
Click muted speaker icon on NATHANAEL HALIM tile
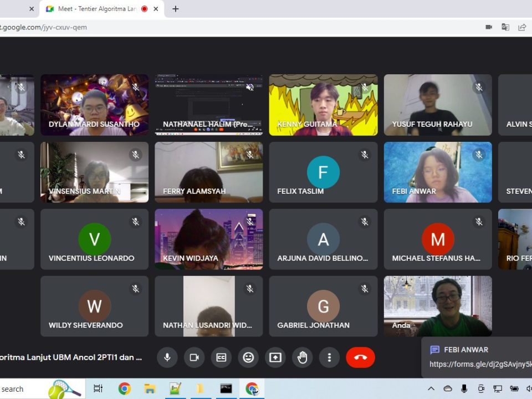[x=250, y=87]
